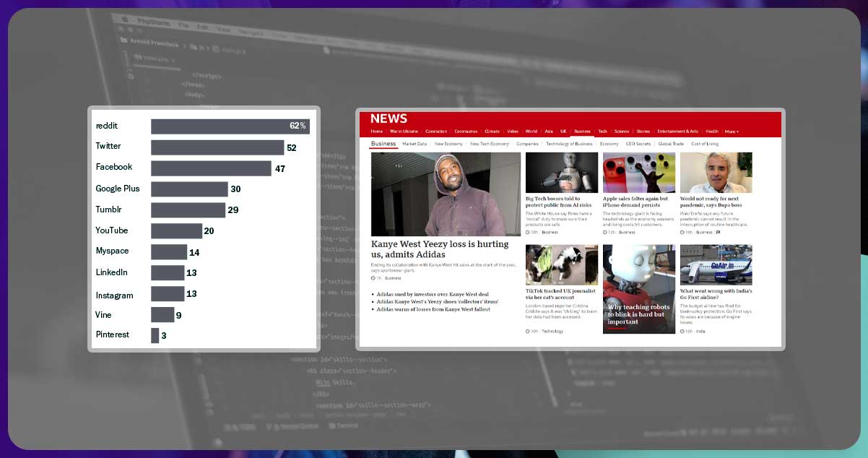Open Adidas sued by investors bullet link
This screenshot has height=458, width=868.
[x=433, y=295]
